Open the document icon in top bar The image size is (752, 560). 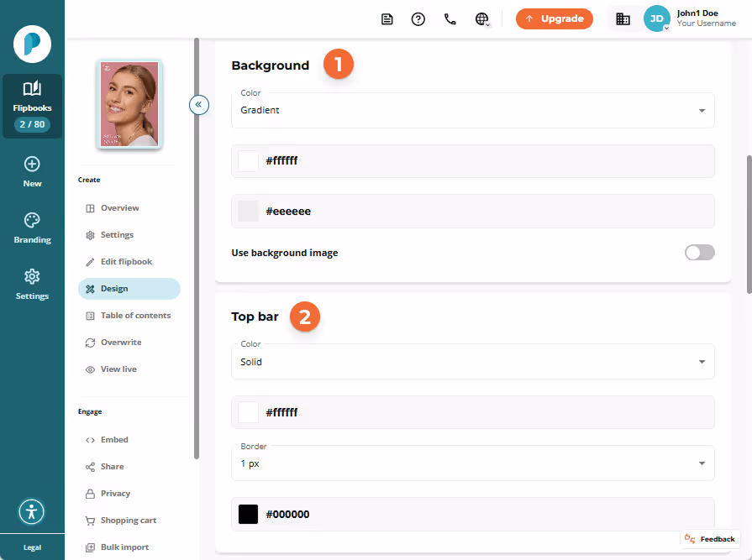click(387, 19)
